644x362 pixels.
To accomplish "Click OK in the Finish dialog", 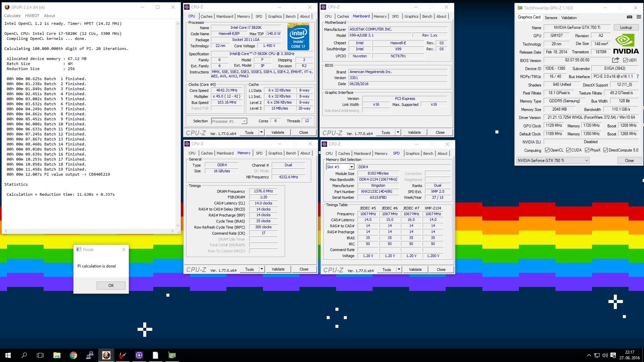I will (x=111, y=286).
